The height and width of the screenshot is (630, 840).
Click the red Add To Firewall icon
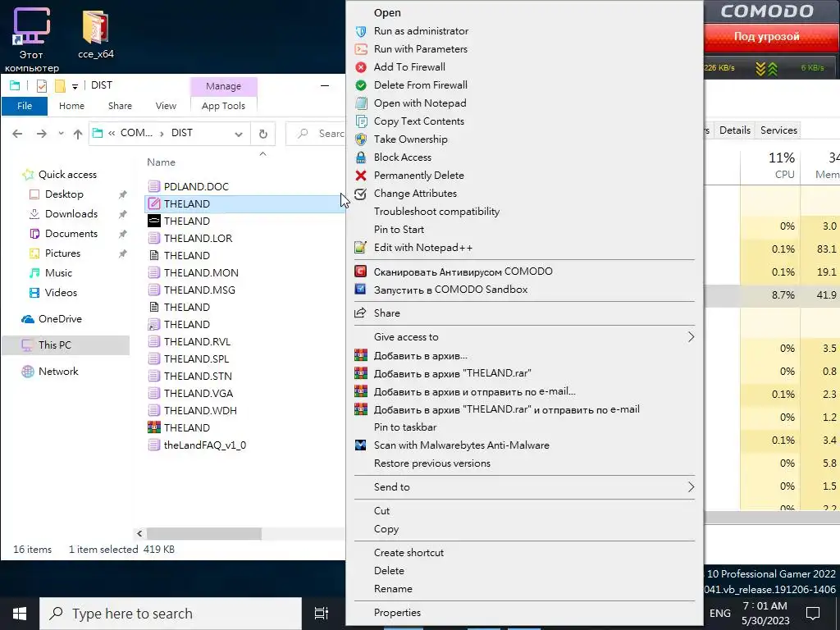click(x=361, y=67)
